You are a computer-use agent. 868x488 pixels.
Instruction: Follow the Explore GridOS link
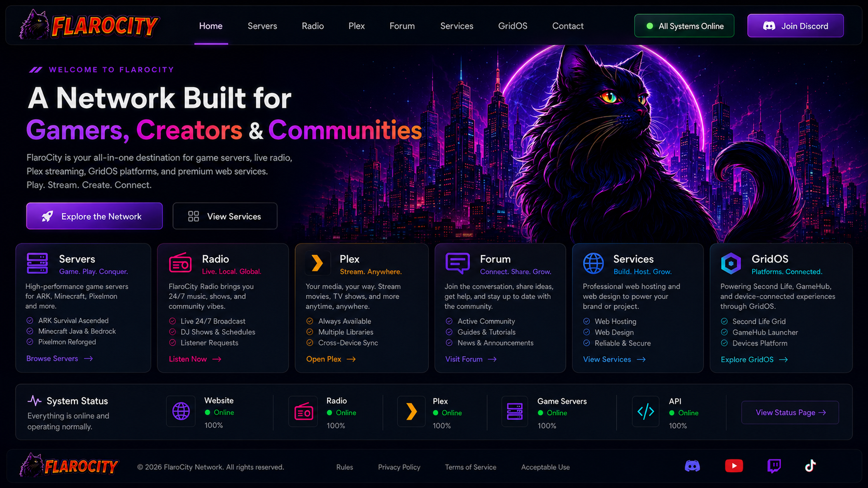754,360
